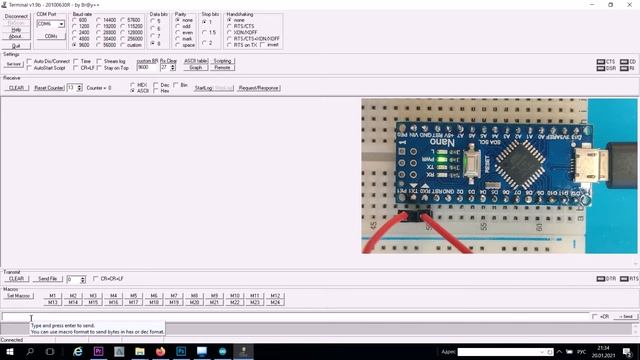Click Send File button
Viewport: 640px width, 360px height.
point(47,279)
